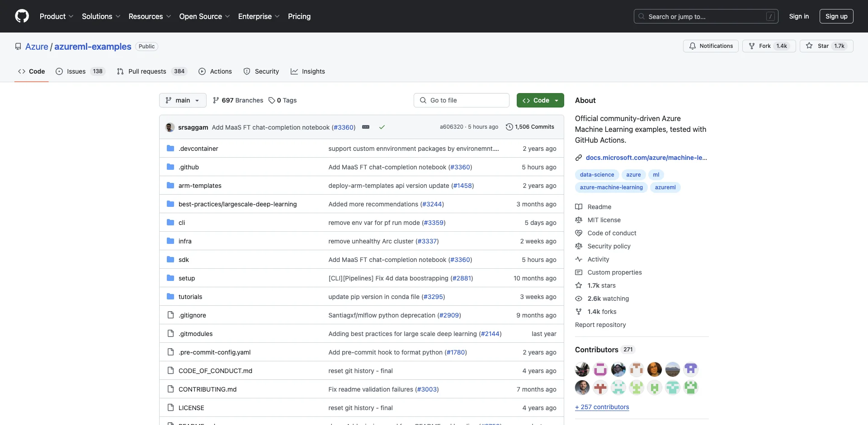Open srsaggam's avatar next to commit
The image size is (868, 425).
click(x=170, y=127)
